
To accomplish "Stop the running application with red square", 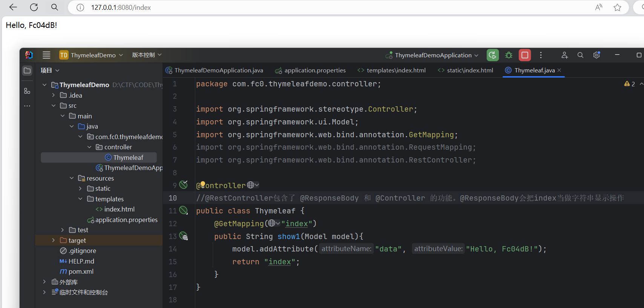I will (524, 55).
